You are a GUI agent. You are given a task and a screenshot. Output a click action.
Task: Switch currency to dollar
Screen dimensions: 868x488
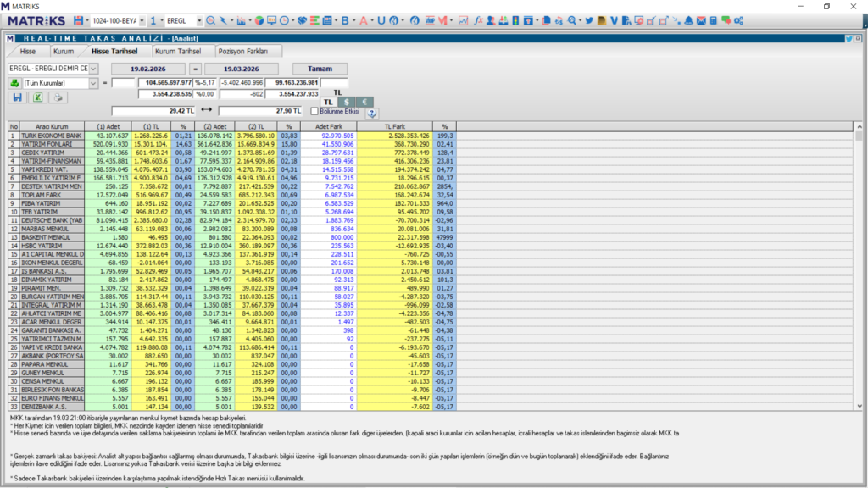tap(347, 102)
